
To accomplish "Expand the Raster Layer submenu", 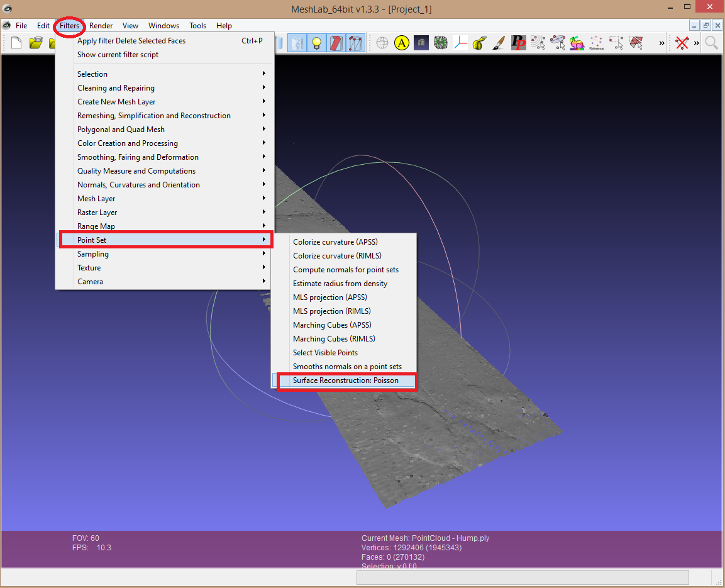I will [x=165, y=213].
